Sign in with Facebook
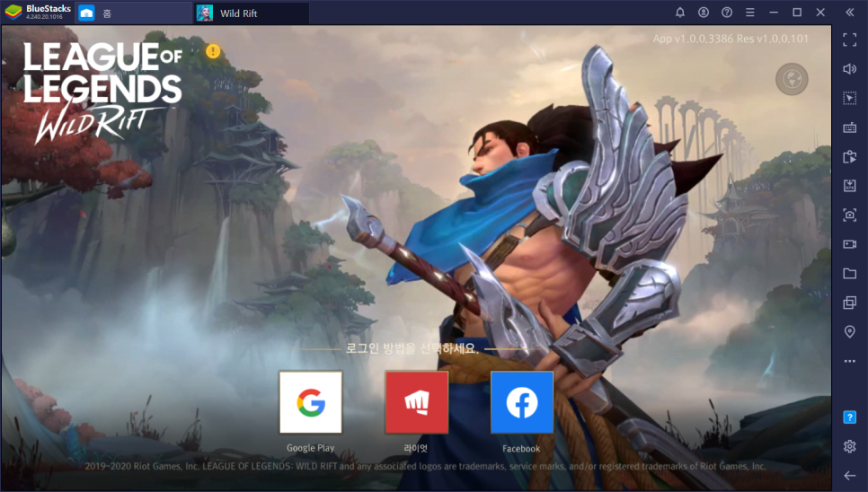The width and height of the screenshot is (868, 492). pyautogui.click(x=522, y=402)
